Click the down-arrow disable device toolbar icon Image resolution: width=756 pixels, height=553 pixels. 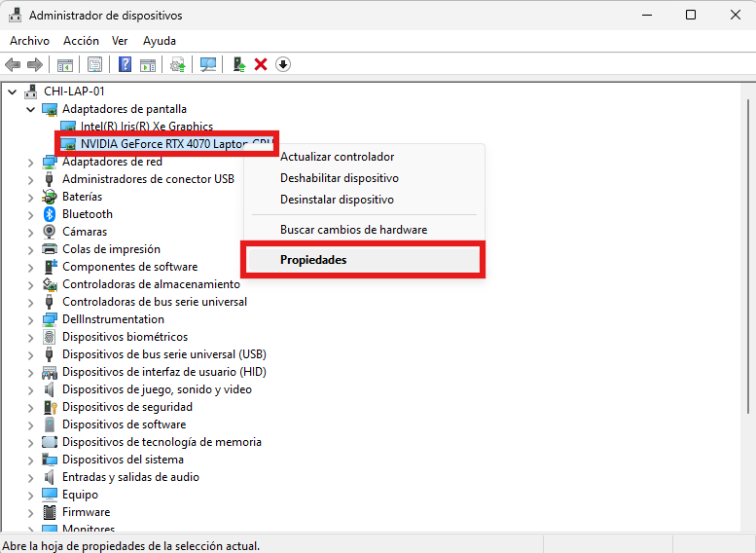click(283, 64)
